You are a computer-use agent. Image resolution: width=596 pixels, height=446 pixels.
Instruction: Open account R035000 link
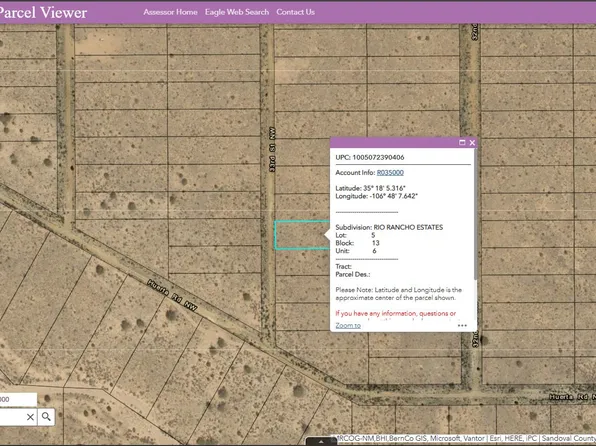[x=390, y=173]
